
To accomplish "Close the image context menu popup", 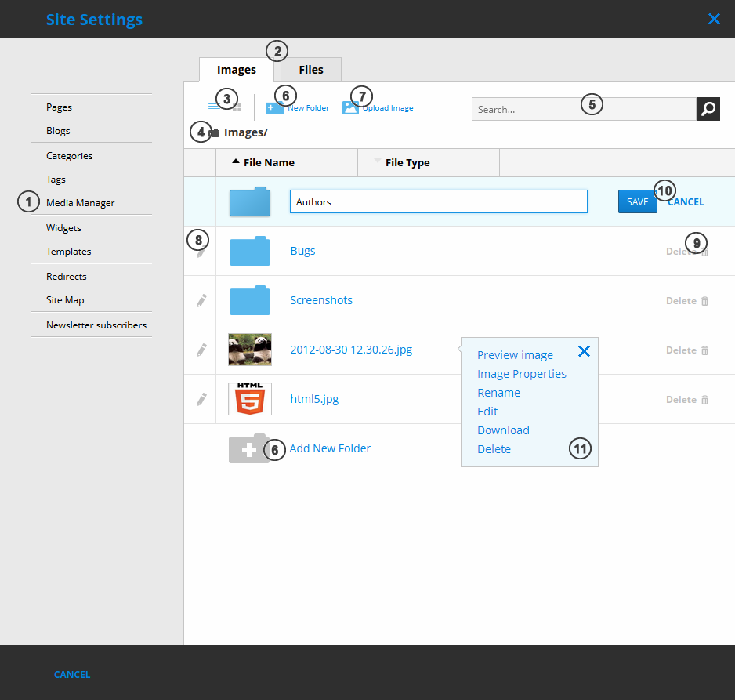I will (584, 351).
